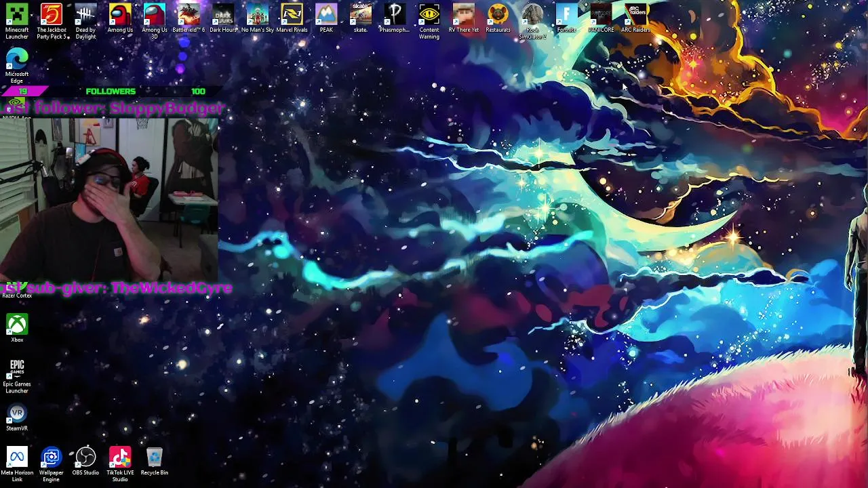This screenshot has width=868, height=488.
Task: Click the 'last follower' banner text
Action: (x=112, y=108)
